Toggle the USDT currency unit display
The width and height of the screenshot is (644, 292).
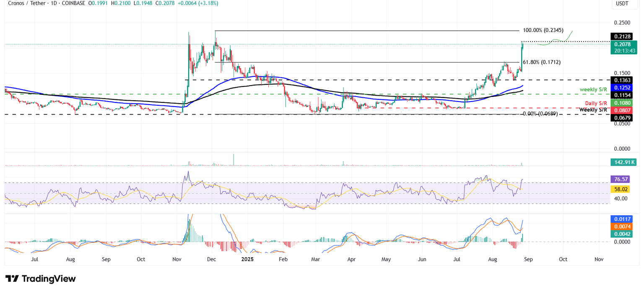point(623,3)
